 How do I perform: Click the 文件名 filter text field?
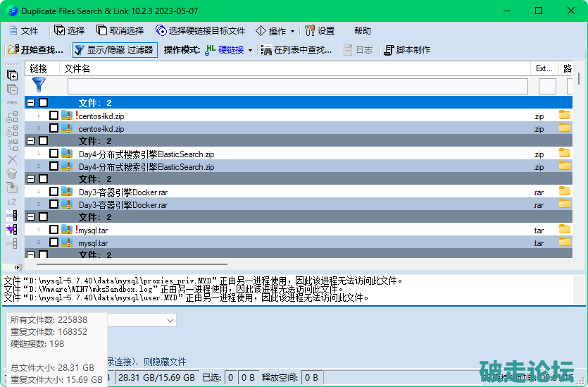[297, 86]
